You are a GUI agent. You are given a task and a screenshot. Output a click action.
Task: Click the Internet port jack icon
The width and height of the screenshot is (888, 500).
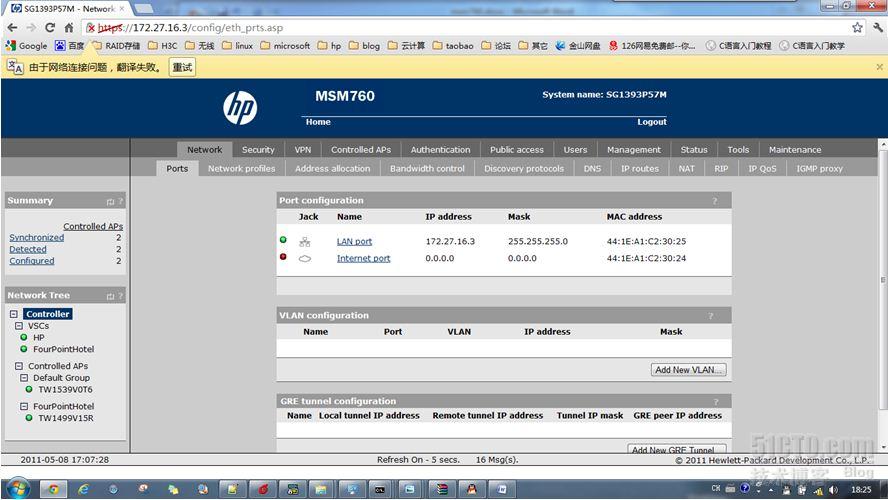305,259
